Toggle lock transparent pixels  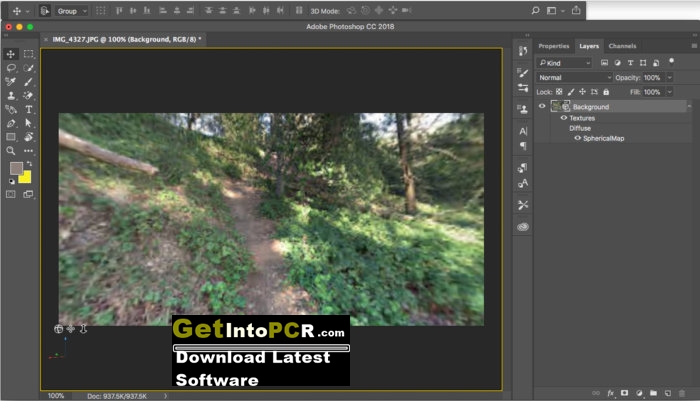coord(559,92)
